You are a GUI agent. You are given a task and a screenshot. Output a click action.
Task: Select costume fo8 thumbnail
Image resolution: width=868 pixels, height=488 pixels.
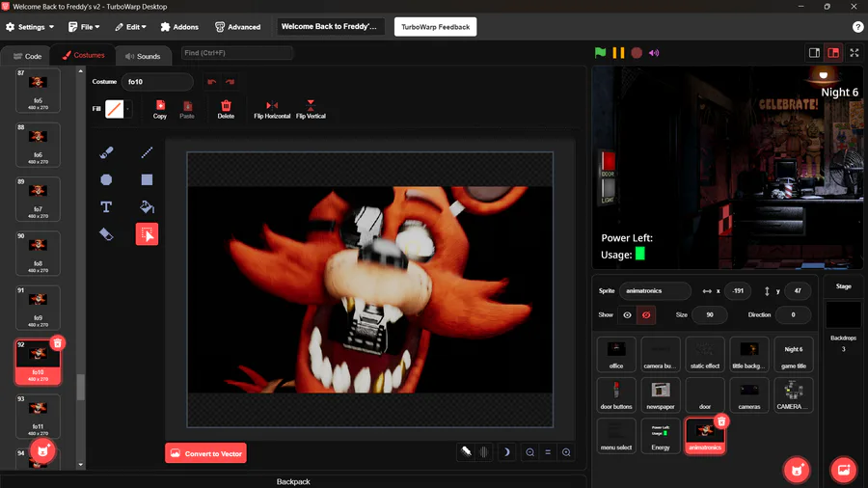pos(38,253)
